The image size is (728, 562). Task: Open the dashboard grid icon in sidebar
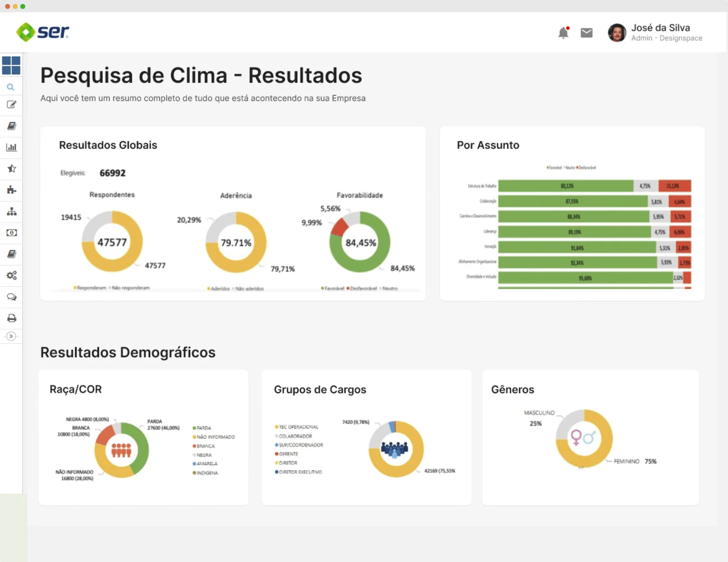[x=11, y=66]
